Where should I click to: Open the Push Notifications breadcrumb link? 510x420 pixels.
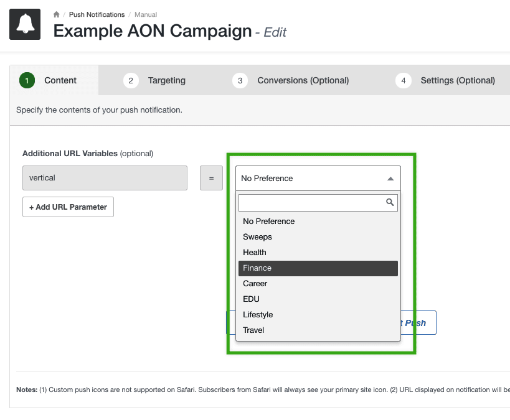(97, 14)
